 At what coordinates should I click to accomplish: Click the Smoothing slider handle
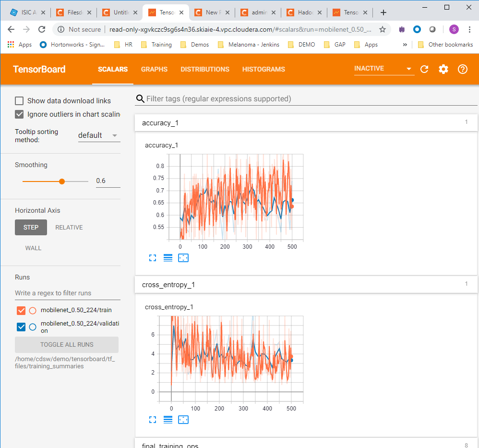(62, 182)
